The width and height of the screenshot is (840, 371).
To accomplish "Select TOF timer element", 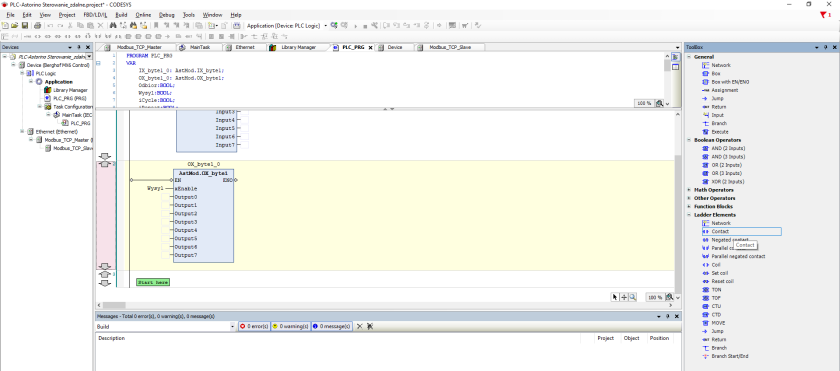I will pyautogui.click(x=716, y=298).
